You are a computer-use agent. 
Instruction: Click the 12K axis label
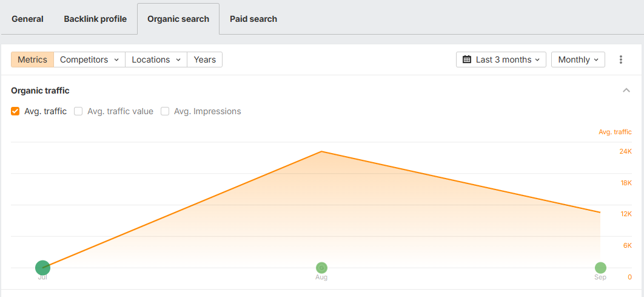[x=626, y=214]
